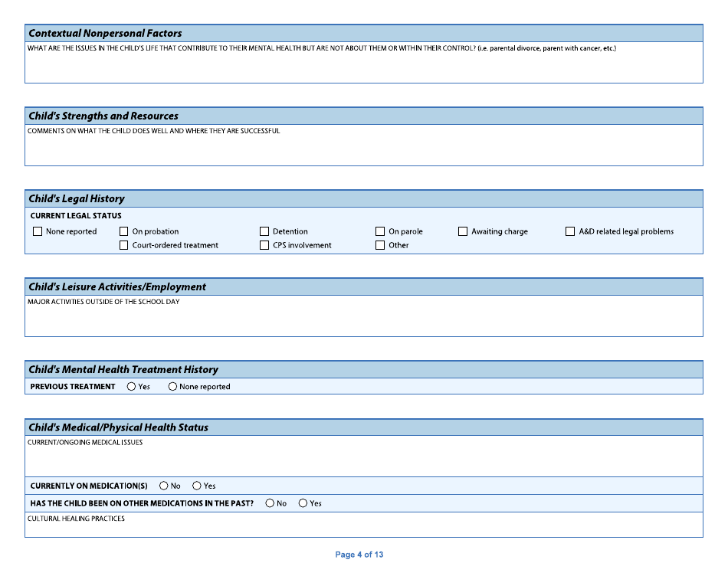Check the CPS involvement checkbox
Screen dimensions: 728x563
(x=264, y=245)
